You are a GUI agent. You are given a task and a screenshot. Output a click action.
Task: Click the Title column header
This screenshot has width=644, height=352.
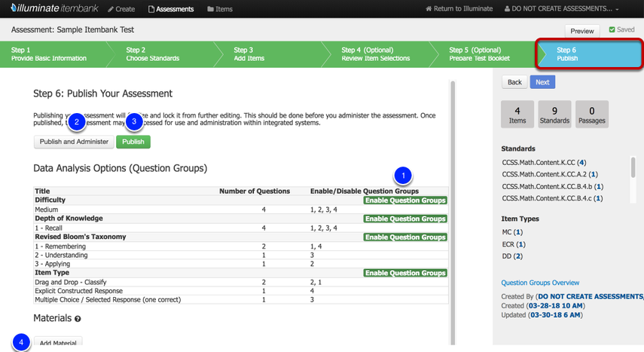pyautogui.click(x=42, y=191)
